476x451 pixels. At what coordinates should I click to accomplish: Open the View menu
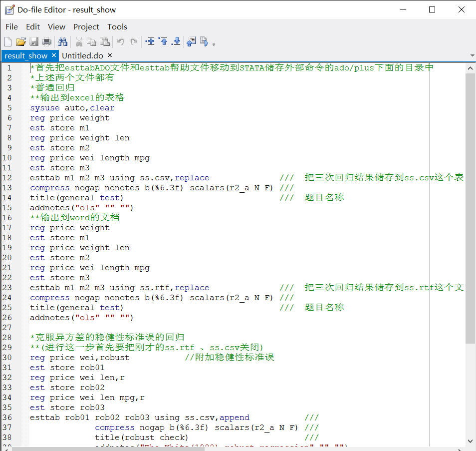pyautogui.click(x=56, y=26)
